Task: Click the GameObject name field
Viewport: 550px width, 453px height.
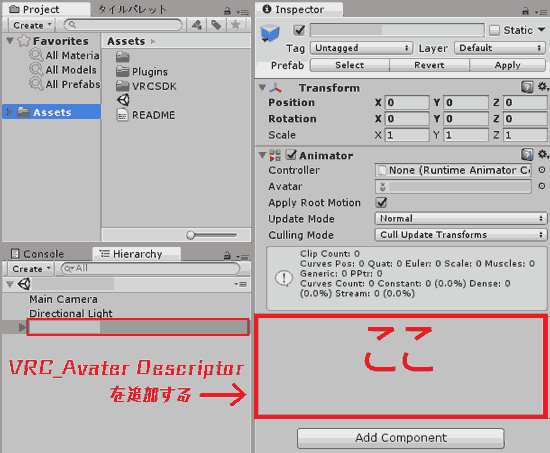Action: pyautogui.click(x=397, y=30)
